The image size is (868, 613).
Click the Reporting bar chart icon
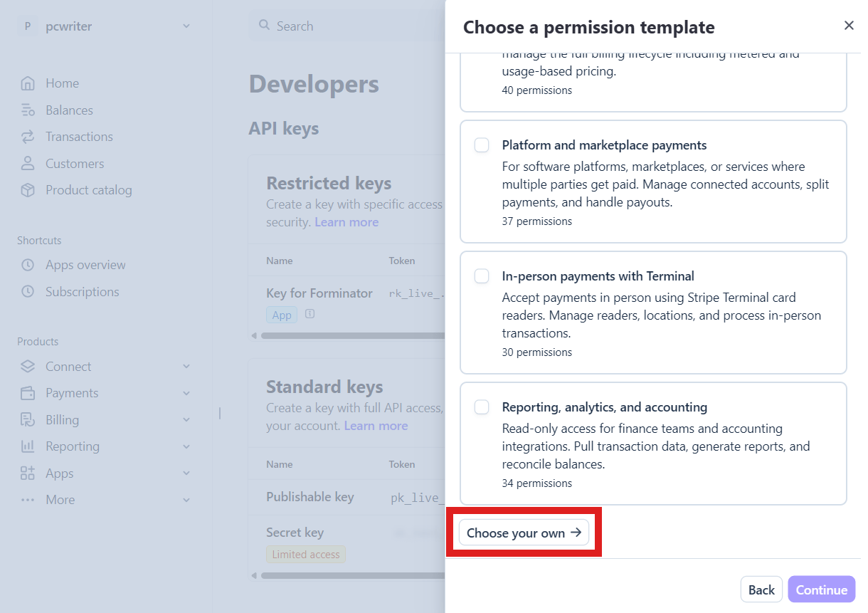[x=28, y=446]
